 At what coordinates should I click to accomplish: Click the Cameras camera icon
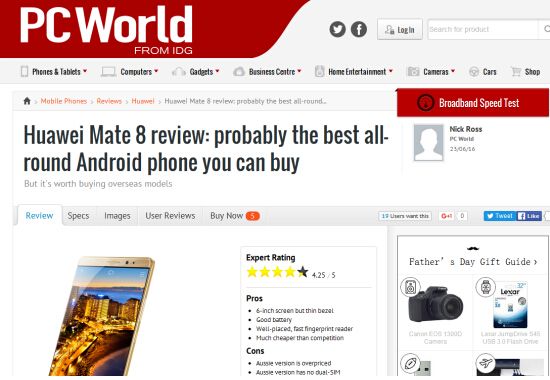click(x=413, y=72)
